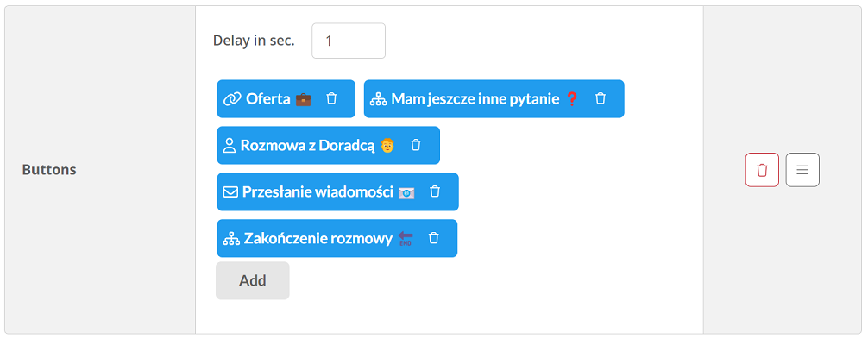
Task: Add a new button
Action: pyautogui.click(x=253, y=280)
